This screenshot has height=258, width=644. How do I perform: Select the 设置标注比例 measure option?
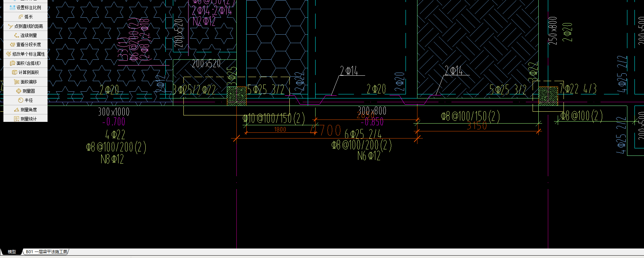[x=25, y=7]
